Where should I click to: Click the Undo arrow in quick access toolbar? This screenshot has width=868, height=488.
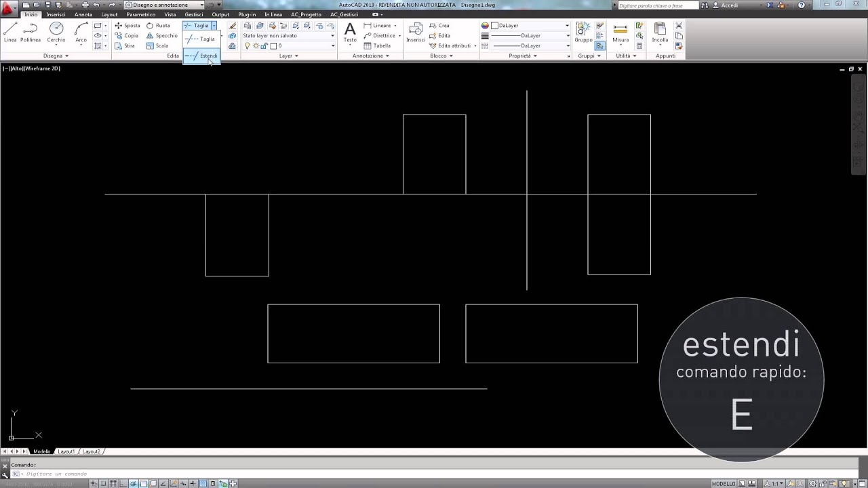(x=97, y=5)
